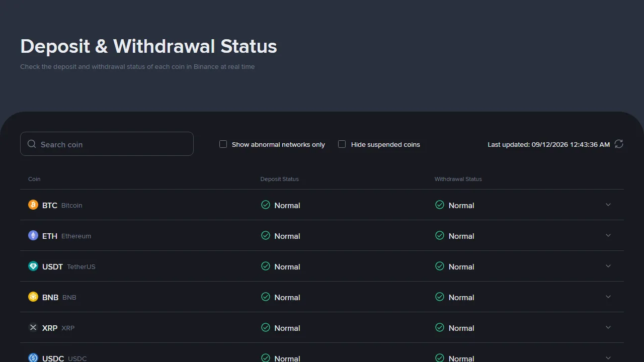The image size is (644, 362).
Task: Click USDT deposit Normal text
Action: pyautogui.click(x=287, y=266)
